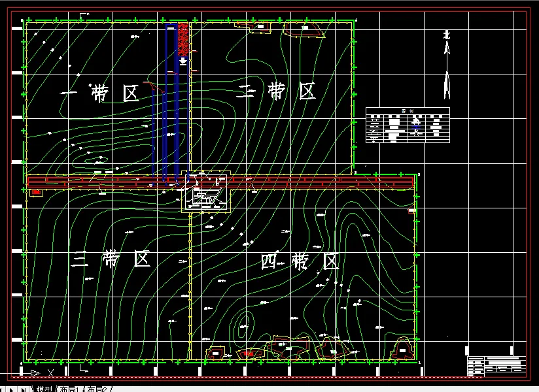This screenshot has width=539, height=392.
Task: Click the UCS X-axis arrow icon
Action: (35, 373)
